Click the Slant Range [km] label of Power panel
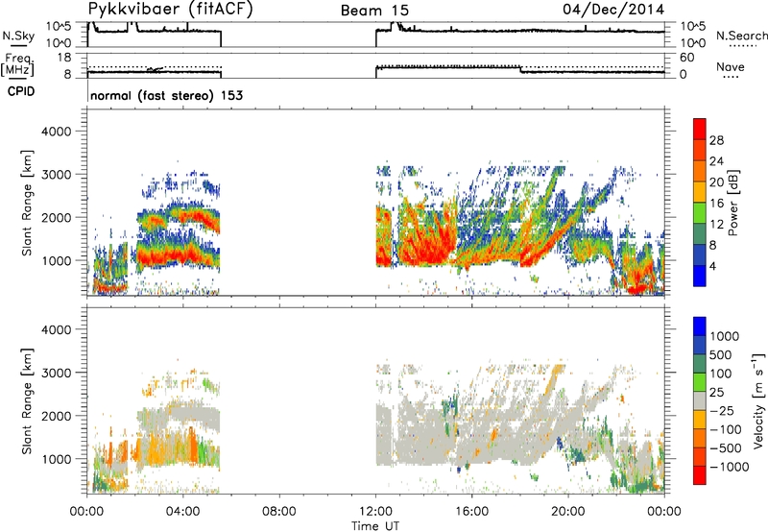Image resolution: width=768 pixels, height=532 pixels. [28, 203]
